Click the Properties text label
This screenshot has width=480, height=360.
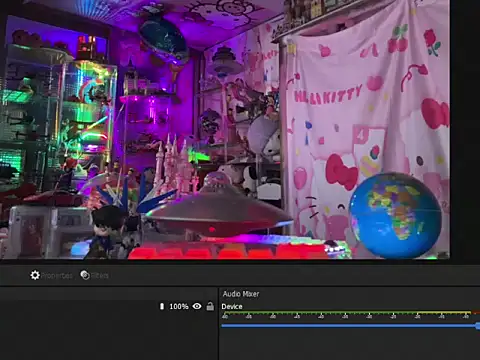tap(57, 276)
